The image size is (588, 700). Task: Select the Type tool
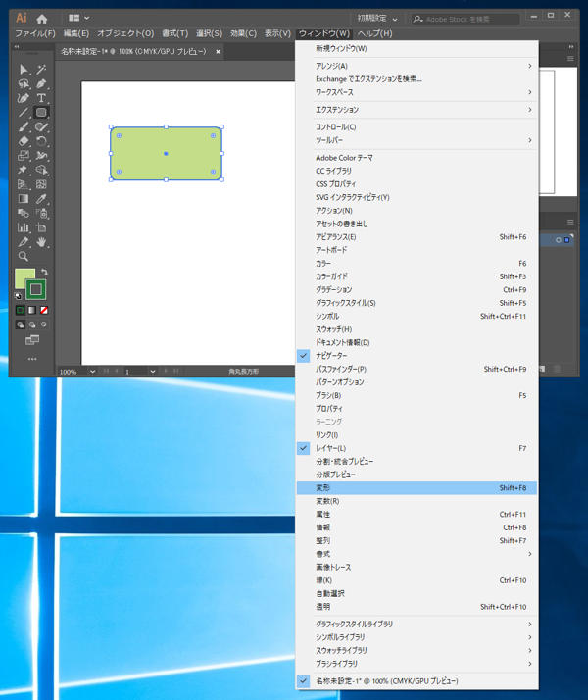point(41,98)
